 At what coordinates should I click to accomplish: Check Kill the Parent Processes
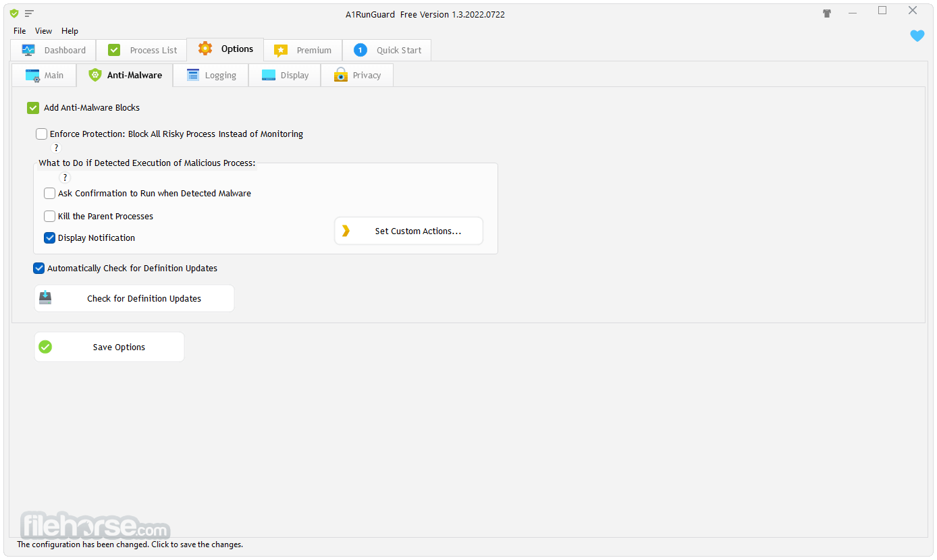pyautogui.click(x=50, y=217)
